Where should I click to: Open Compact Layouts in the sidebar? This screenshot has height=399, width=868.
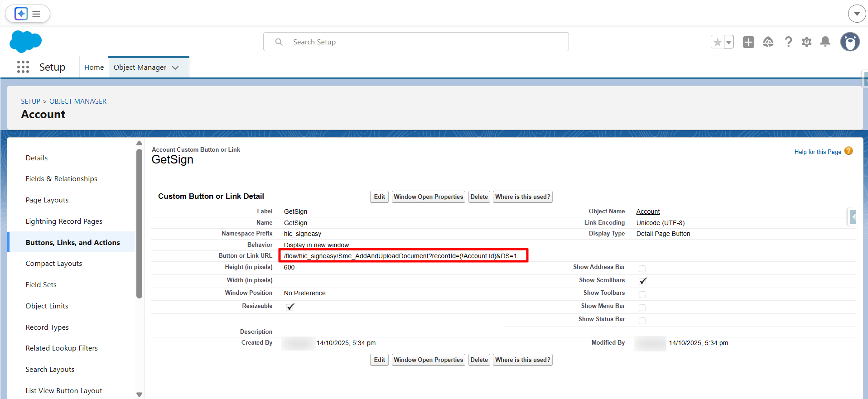pos(54,264)
